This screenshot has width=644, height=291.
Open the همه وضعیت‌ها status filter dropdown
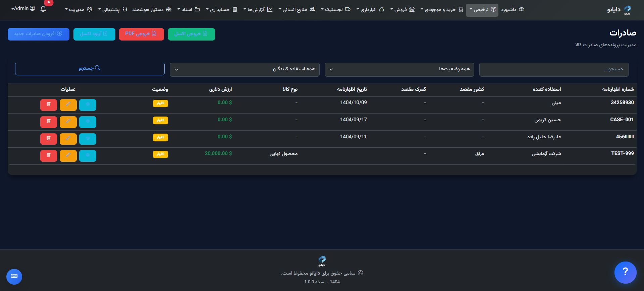(399, 70)
